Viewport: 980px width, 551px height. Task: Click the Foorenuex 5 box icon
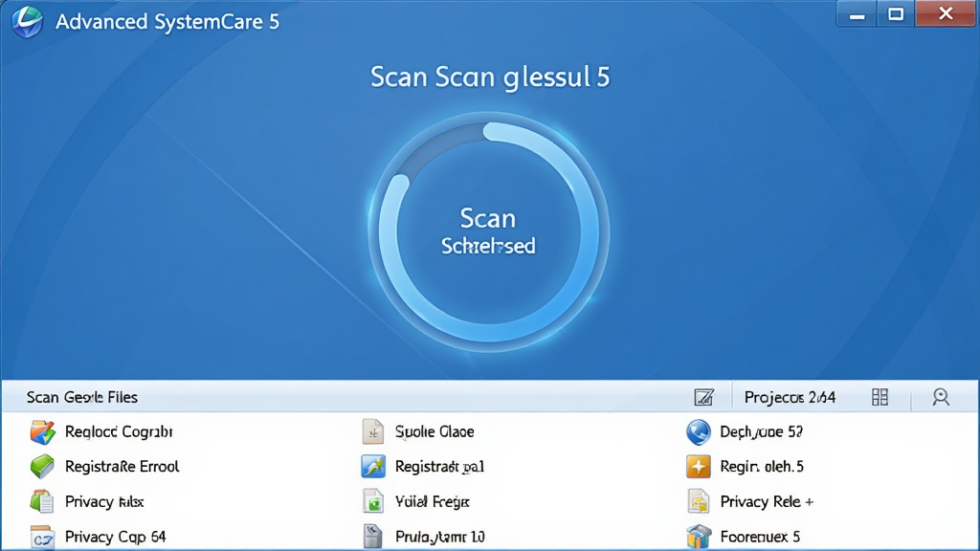point(698,538)
